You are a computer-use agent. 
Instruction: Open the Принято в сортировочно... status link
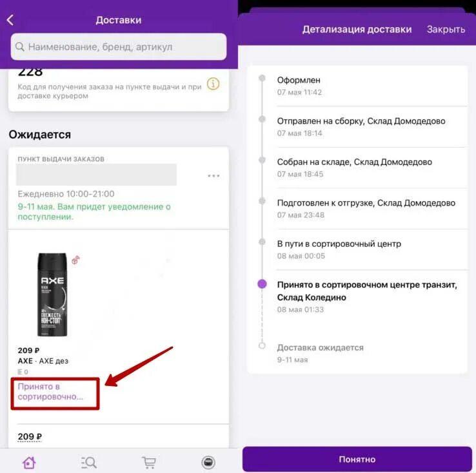pyautogui.click(x=50, y=391)
